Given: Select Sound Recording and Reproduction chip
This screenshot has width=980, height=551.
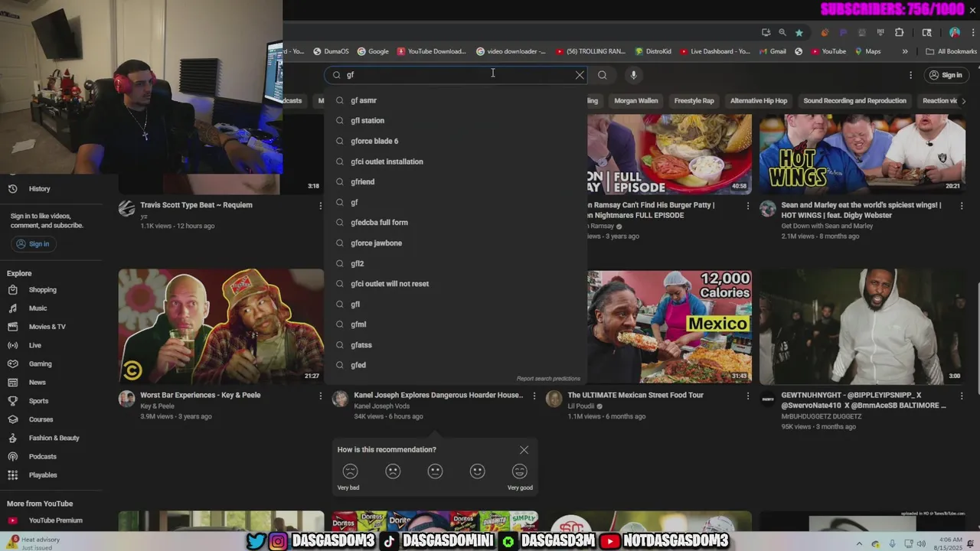Looking at the screenshot, I should 854,101.
